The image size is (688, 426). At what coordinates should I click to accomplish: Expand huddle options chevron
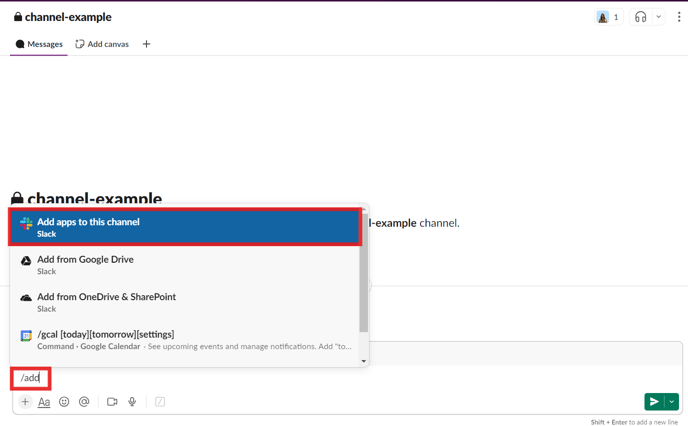tap(658, 17)
